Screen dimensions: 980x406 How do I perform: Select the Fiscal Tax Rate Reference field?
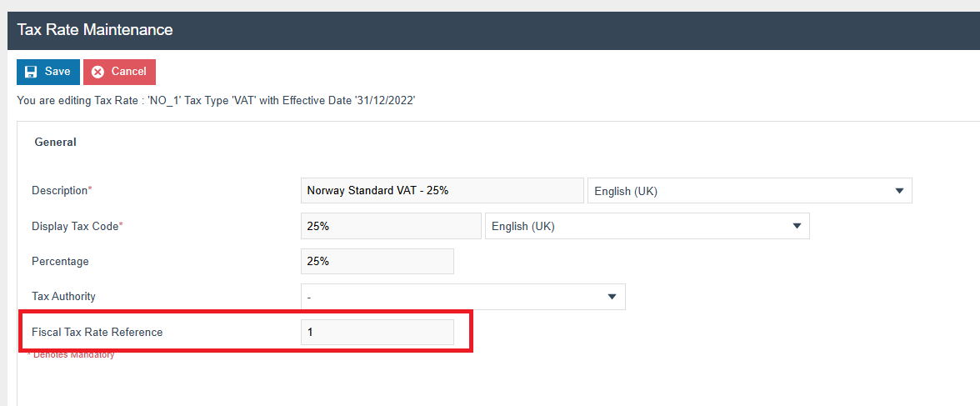[377, 332]
